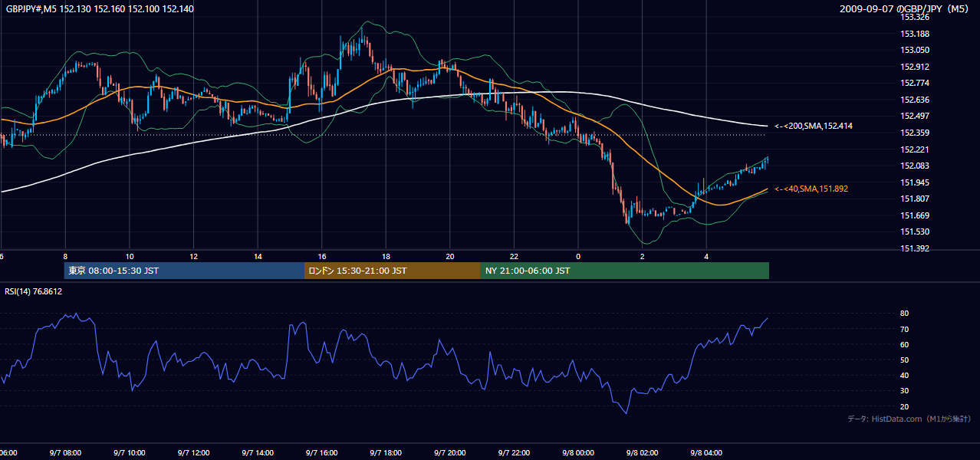Click the 9/7 10:00 bottom time label

click(x=129, y=453)
